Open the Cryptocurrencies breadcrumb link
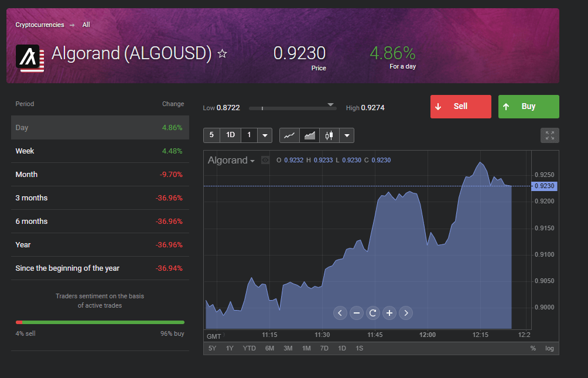The width and height of the screenshot is (588, 378). pyautogui.click(x=40, y=25)
